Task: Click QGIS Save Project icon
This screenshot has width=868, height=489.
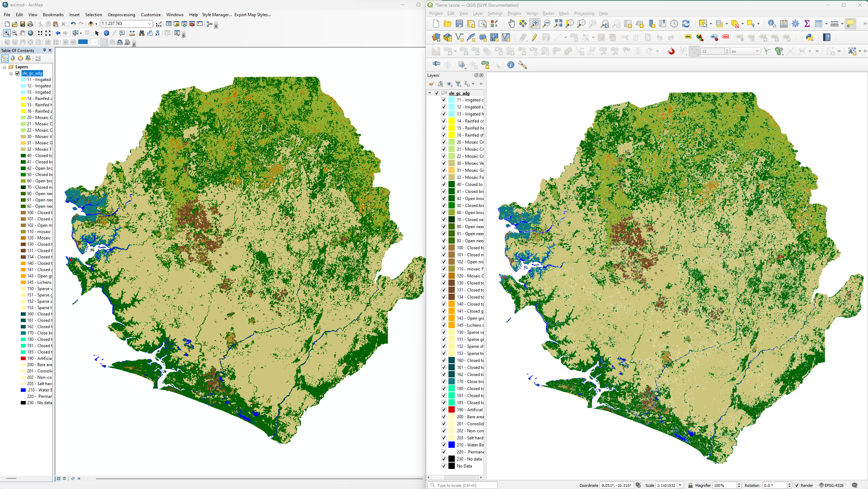Action: (x=459, y=24)
